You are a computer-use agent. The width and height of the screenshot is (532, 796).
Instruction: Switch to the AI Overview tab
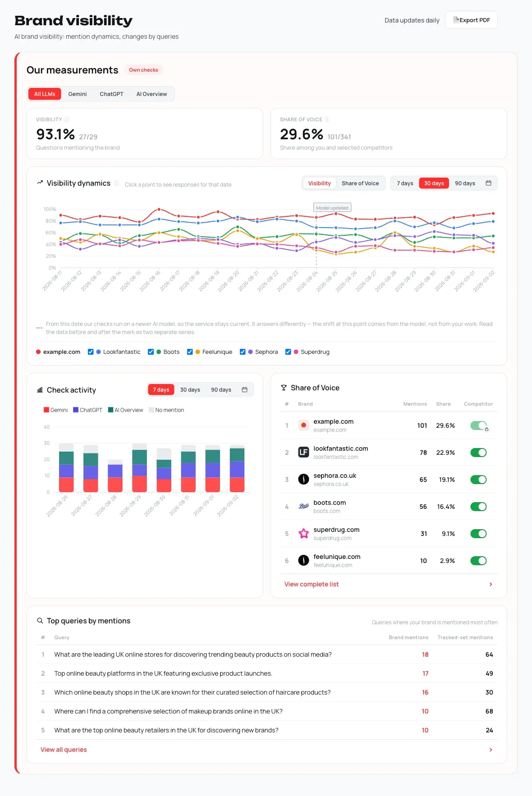[x=151, y=94]
